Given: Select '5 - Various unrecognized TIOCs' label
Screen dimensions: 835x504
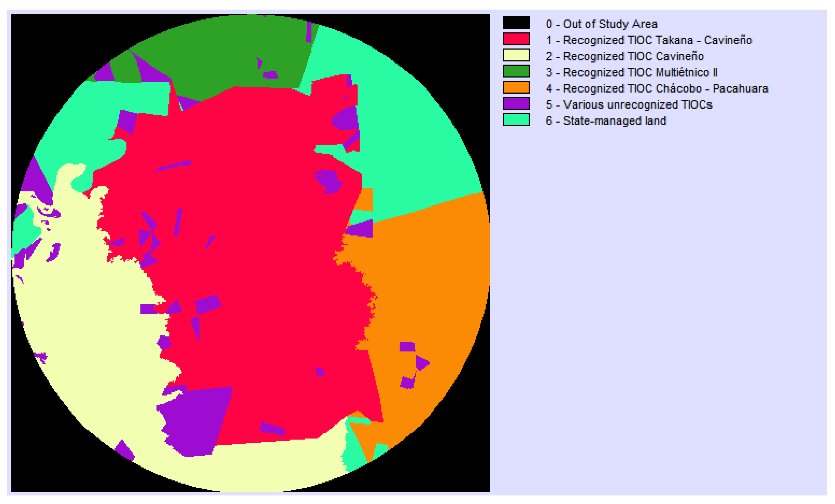Looking at the screenshot, I should 629,105.
